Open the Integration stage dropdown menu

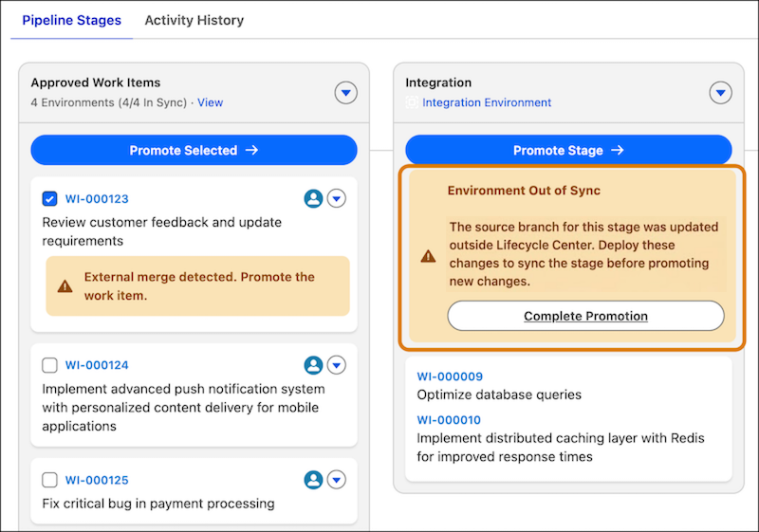[720, 92]
